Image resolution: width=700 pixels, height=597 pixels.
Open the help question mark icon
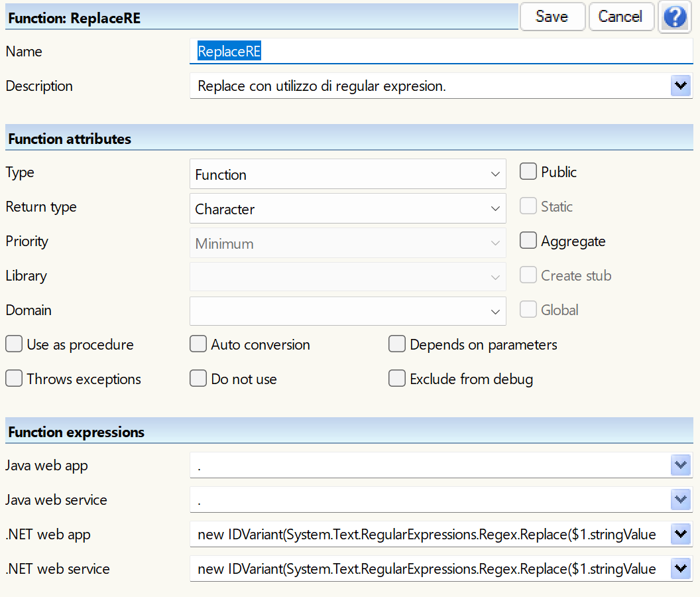coord(675,17)
